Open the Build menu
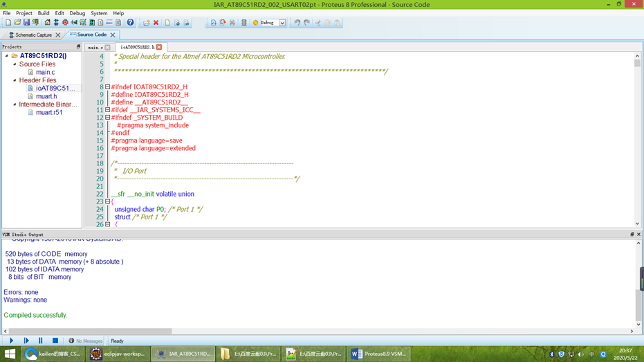This screenshot has width=644, height=362. point(44,13)
